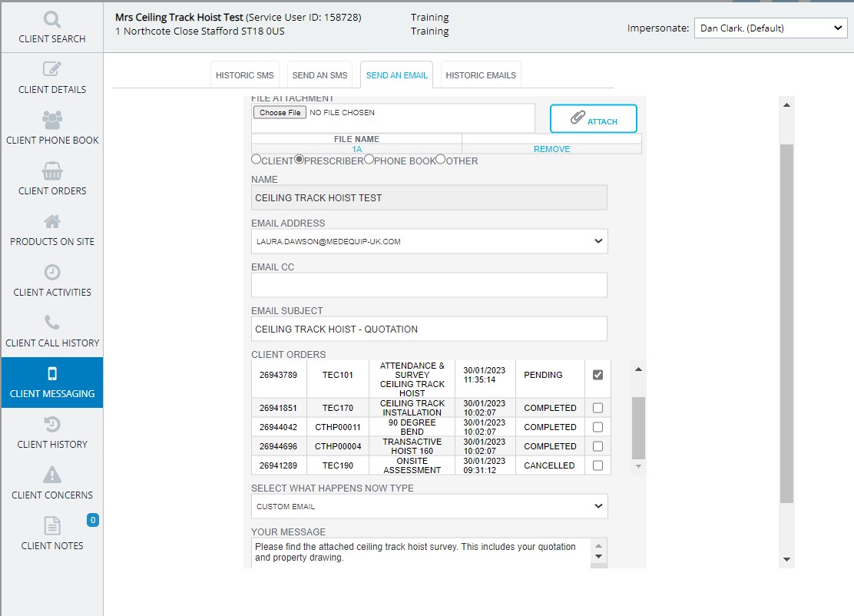Uncheck order 26943789 checkbox
Image resolution: width=854 pixels, height=616 pixels.
pos(597,375)
